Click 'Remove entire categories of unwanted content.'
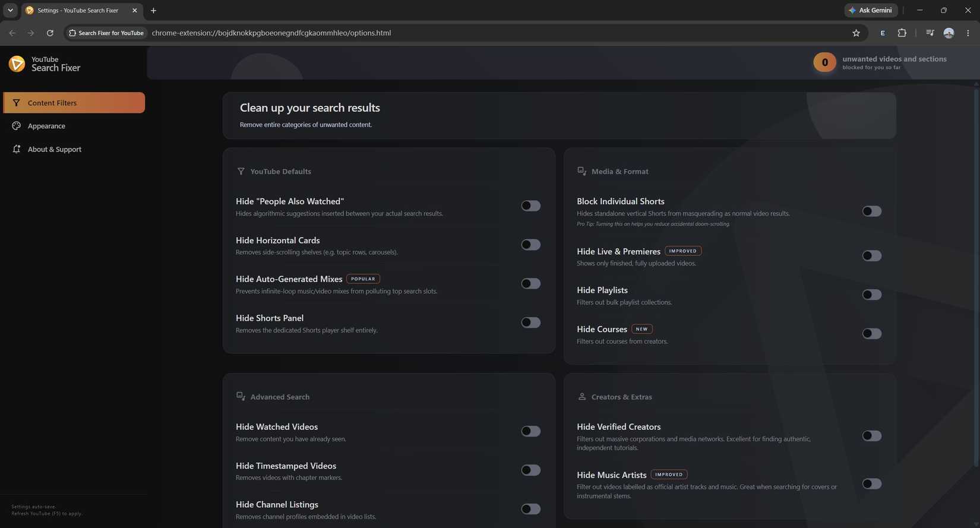The width and height of the screenshot is (980, 528). (306, 125)
